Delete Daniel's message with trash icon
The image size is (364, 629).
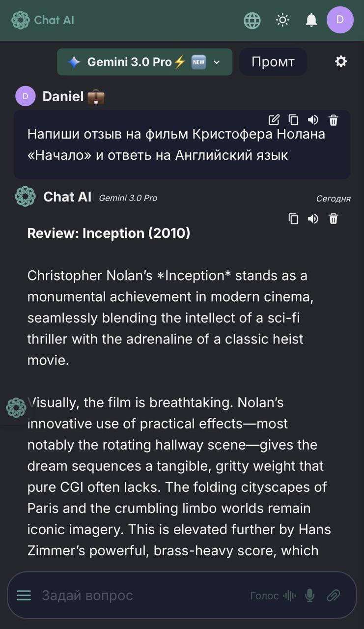334,120
